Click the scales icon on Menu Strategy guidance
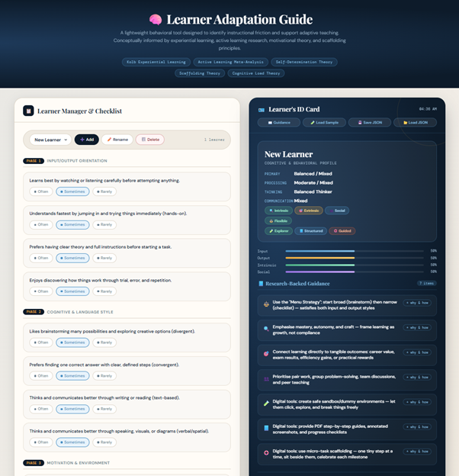 pos(266,304)
